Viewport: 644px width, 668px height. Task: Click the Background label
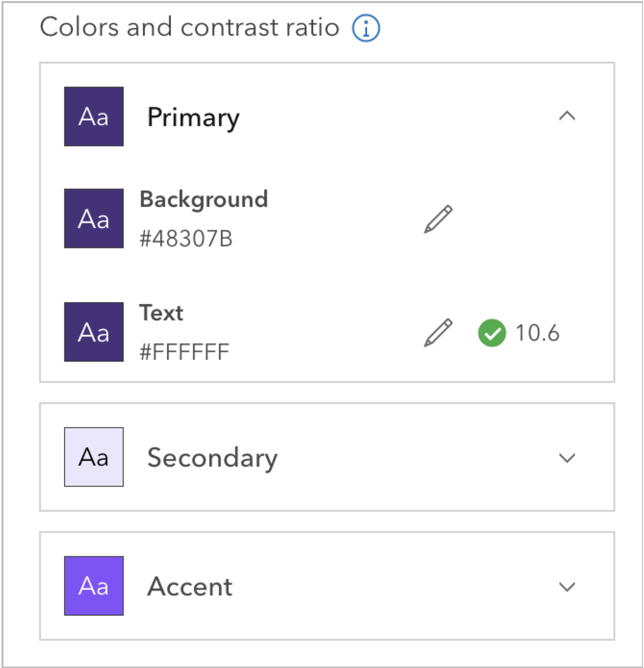pos(204,199)
